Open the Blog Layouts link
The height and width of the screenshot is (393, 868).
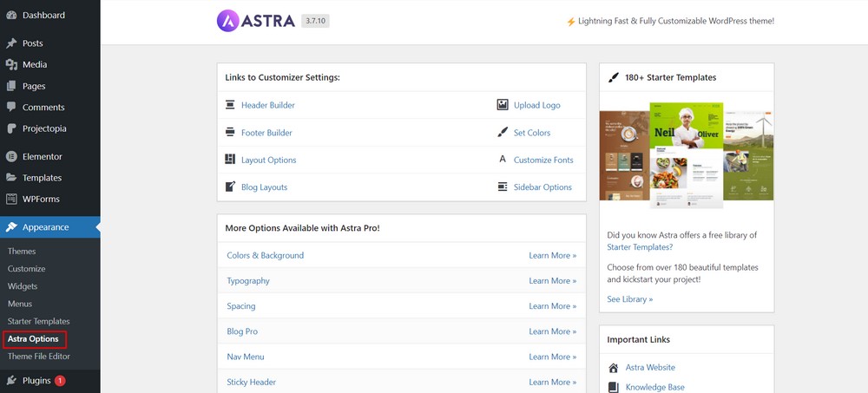[264, 187]
